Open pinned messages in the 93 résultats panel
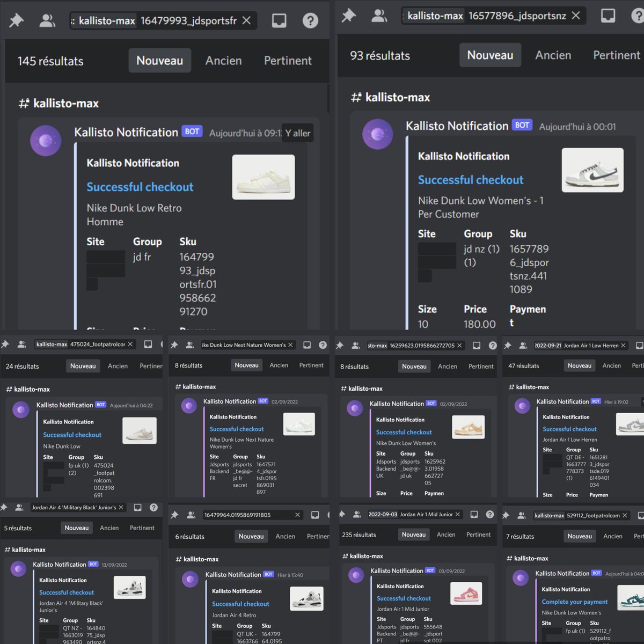This screenshot has height=644, width=644. pyautogui.click(x=349, y=16)
